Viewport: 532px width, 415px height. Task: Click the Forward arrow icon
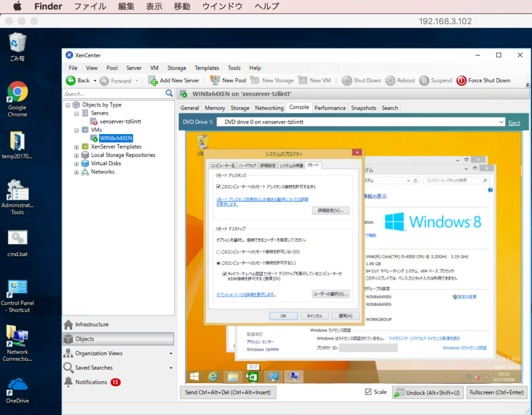pyautogui.click(x=104, y=81)
